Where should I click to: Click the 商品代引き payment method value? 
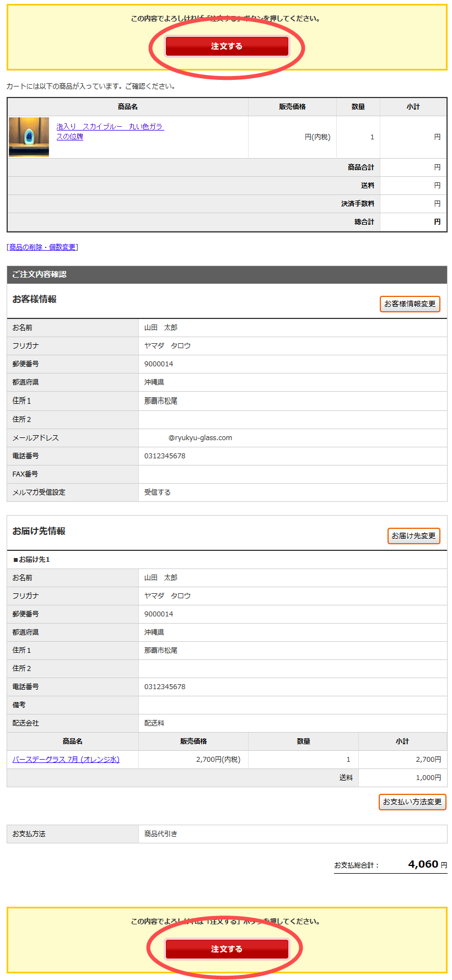pyautogui.click(x=161, y=834)
